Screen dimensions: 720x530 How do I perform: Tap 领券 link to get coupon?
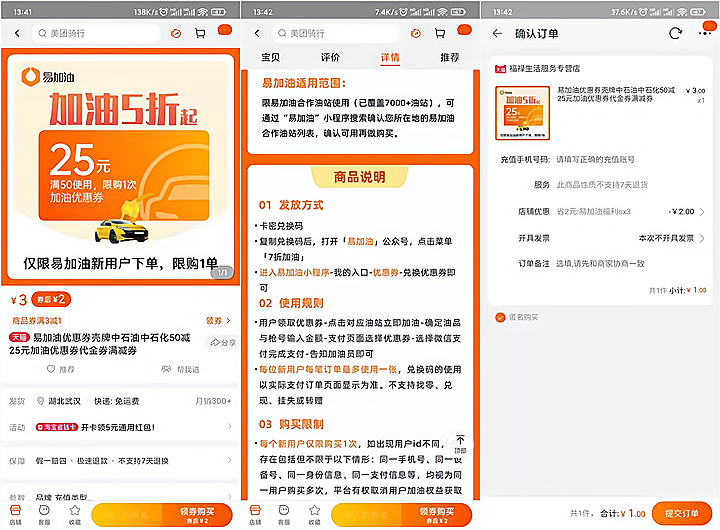point(218,321)
